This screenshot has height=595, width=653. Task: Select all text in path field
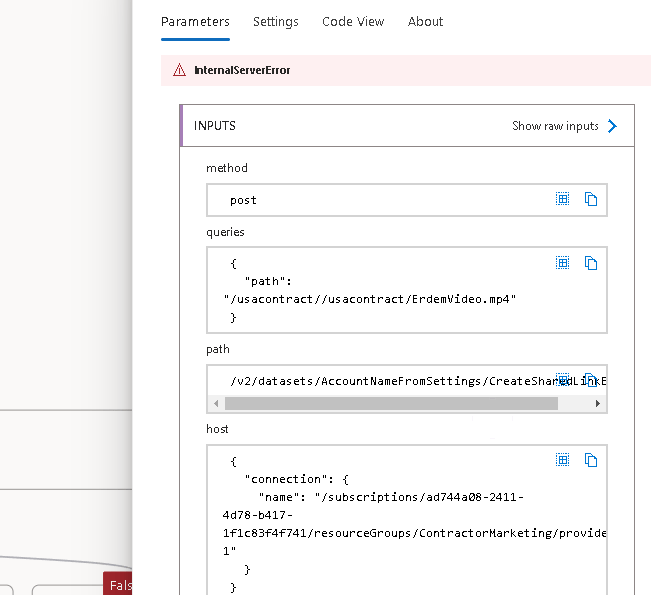pos(562,380)
